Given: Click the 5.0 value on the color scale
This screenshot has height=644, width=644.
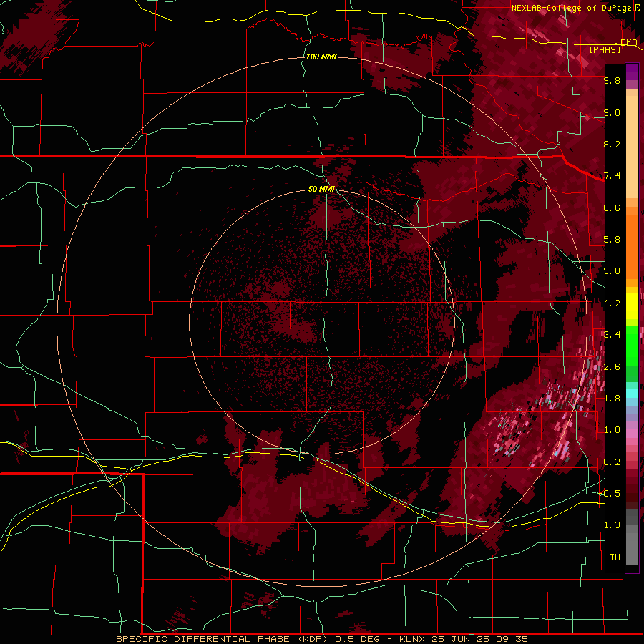Looking at the screenshot, I should tap(612, 271).
